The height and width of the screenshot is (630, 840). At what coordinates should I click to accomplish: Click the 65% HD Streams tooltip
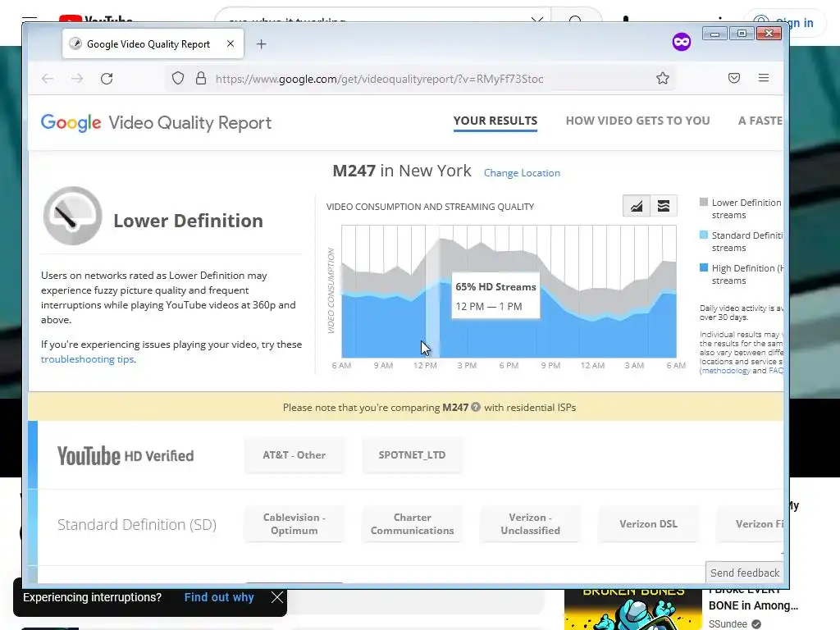(x=495, y=295)
